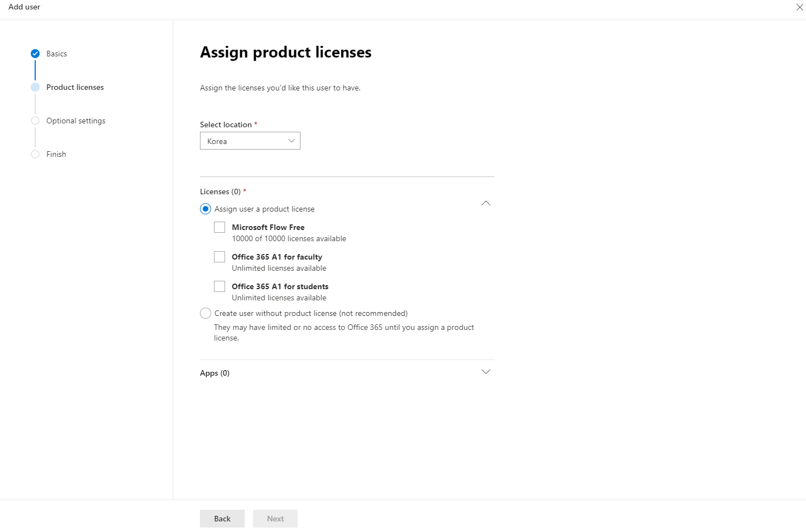The image size is (806, 532).
Task: Collapse the Licenses section chevron
Action: click(486, 203)
